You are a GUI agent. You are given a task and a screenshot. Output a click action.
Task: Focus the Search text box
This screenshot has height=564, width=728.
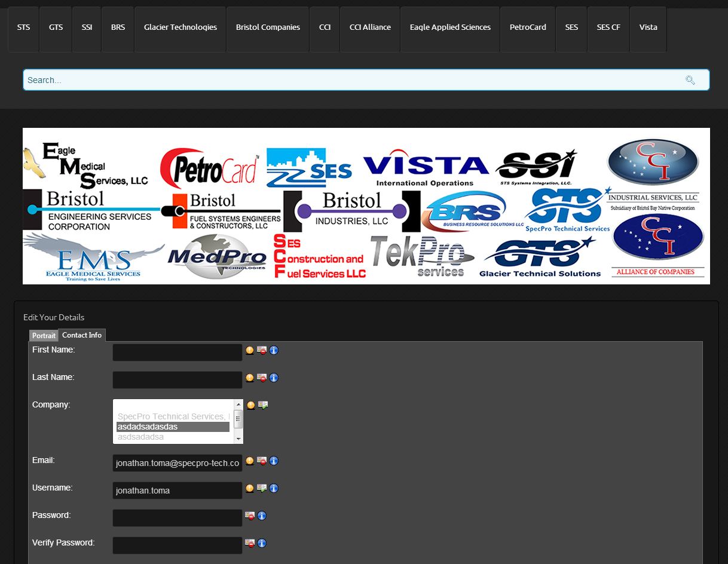tap(366, 80)
